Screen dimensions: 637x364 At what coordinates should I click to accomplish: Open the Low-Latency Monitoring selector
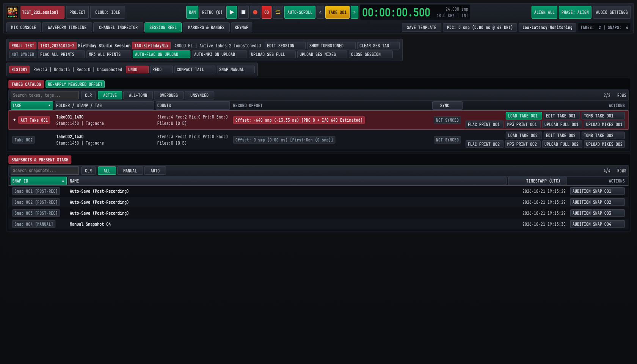pyautogui.click(x=548, y=27)
